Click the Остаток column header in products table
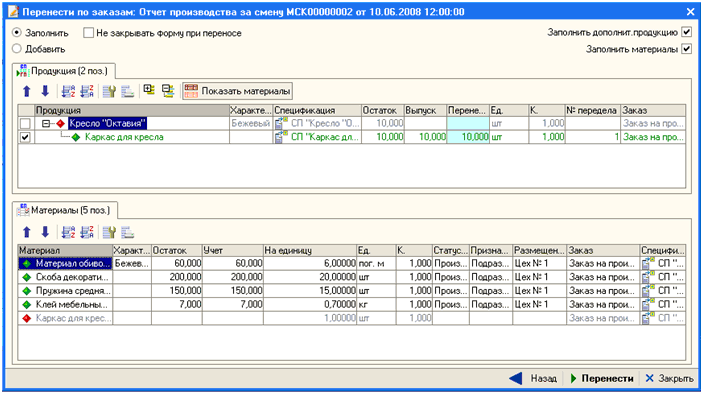703x394 pixels. point(382,110)
